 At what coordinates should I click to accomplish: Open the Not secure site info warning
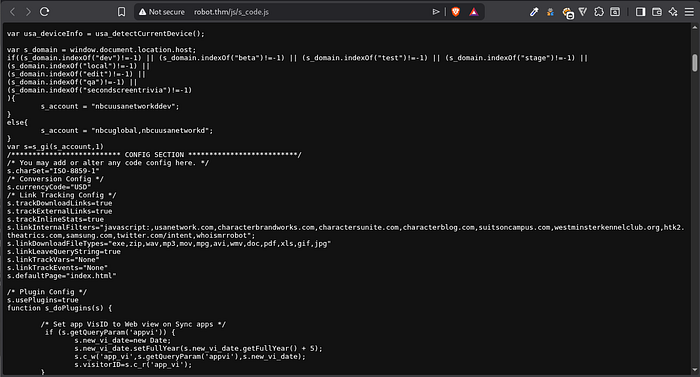(162, 12)
